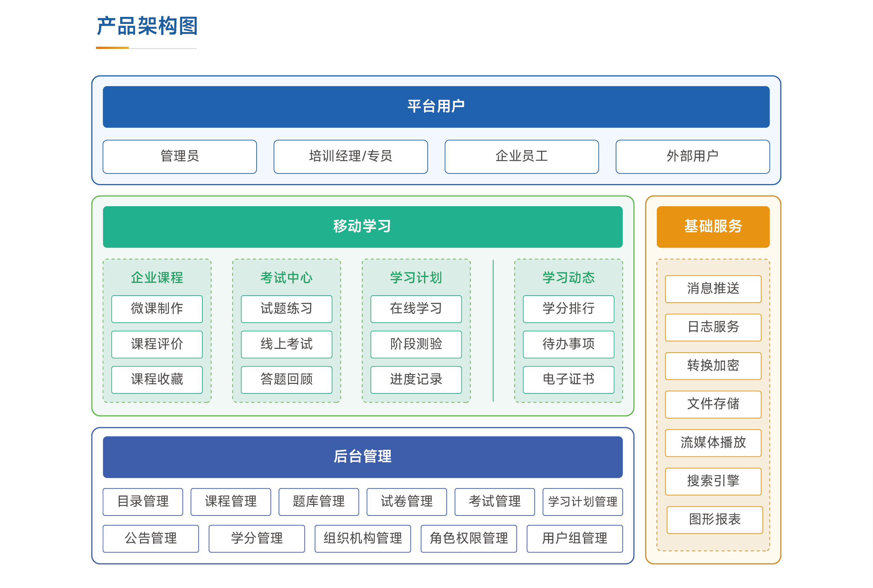873x588 pixels.
Task: Open the 微课制作 item
Action: (x=157, y=309)
